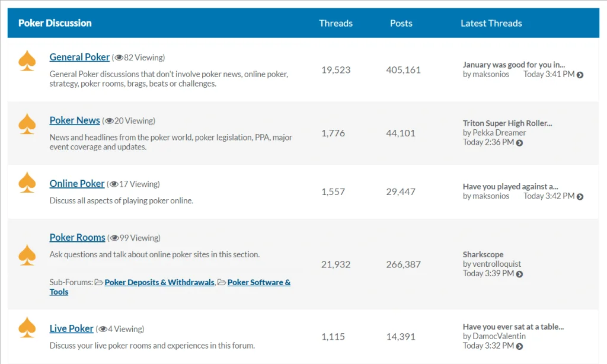Click latest post arrow in Online Poker row
Viewport: 607px width, 364px height.
[580, 197]
